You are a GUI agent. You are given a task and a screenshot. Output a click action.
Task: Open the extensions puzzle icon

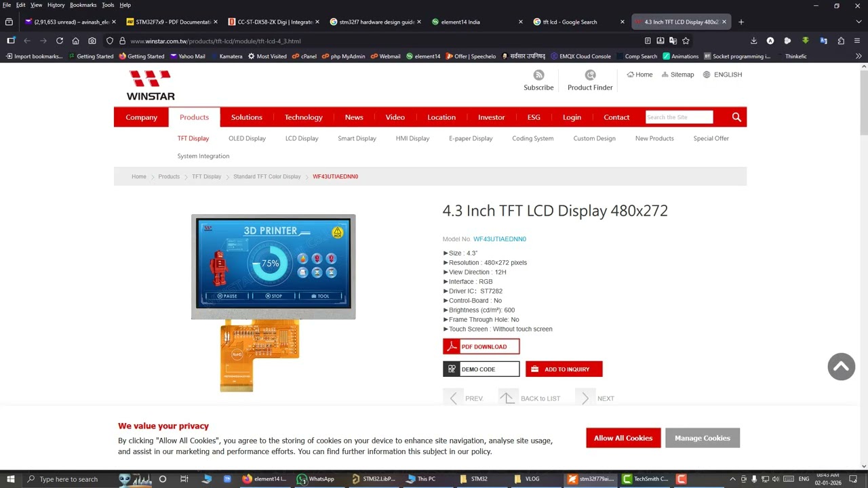point(841,41)
